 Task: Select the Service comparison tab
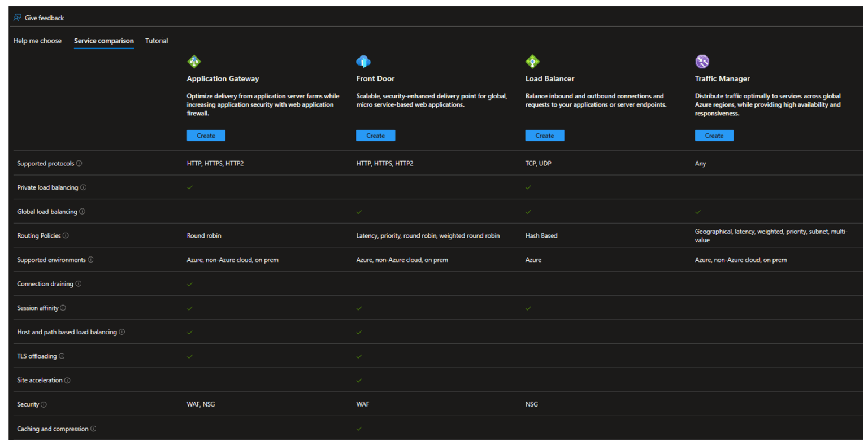pyautogui.click(x=103, y=40)
